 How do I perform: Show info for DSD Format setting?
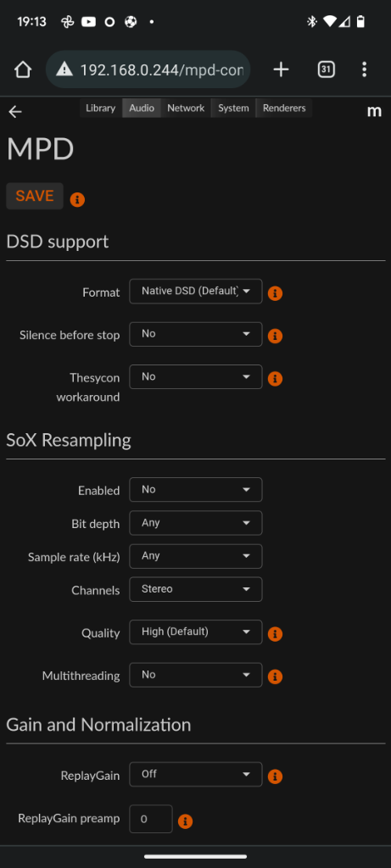[x=276, y=293]
